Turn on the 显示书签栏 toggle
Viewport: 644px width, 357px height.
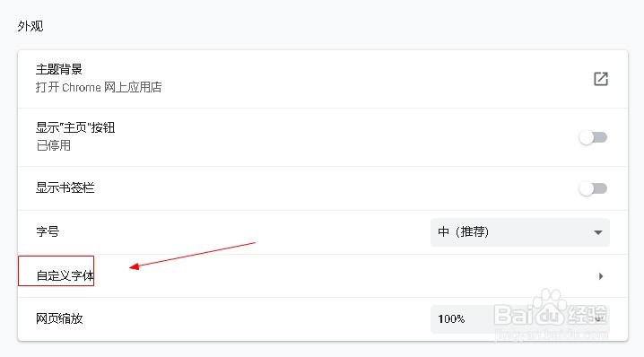coord(593,188)
